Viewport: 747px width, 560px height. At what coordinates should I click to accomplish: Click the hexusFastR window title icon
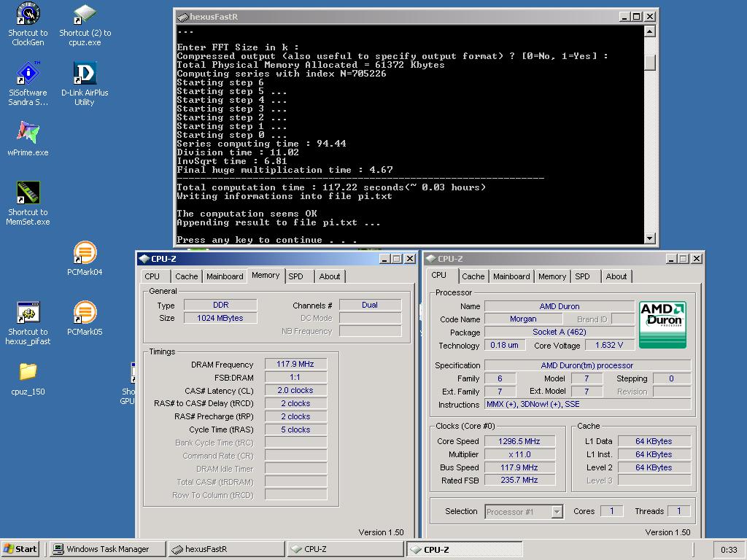(x=182, y=17)
